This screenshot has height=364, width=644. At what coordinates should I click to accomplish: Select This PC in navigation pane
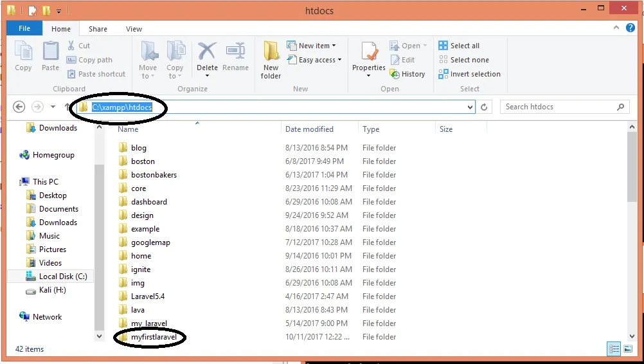tap(45, 181)
